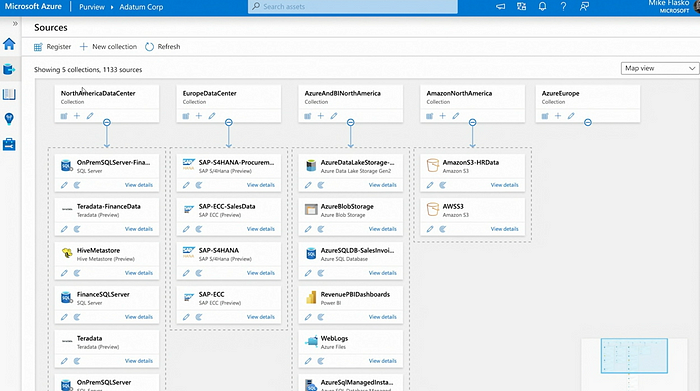Screen dimensions: 700x391
Task: Open the feedback person icon
Action: (584, 6)
